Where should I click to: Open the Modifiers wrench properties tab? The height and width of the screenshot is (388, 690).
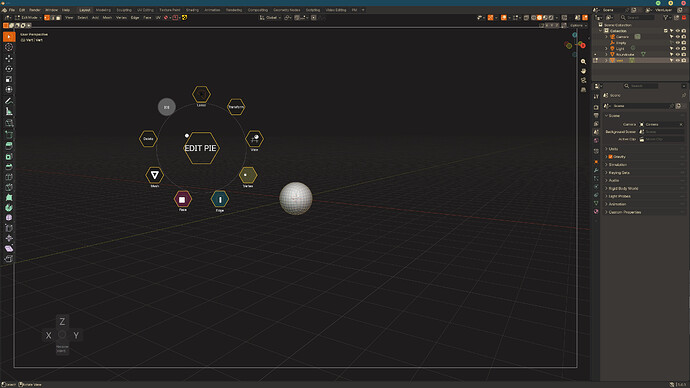596,170
